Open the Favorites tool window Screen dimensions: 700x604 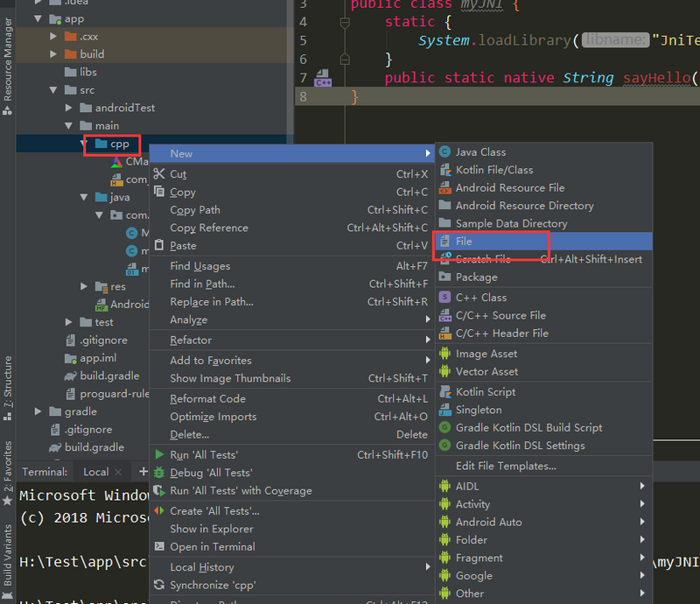tap(8, 474)
